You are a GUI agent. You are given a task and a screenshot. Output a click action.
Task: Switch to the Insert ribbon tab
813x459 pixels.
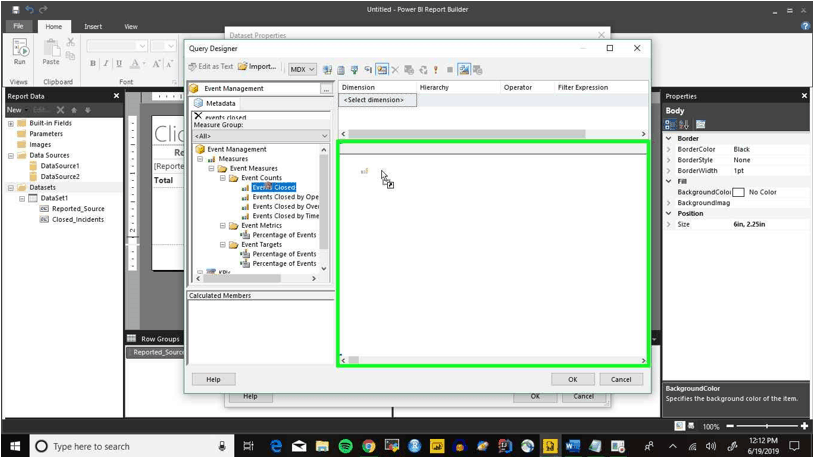pos(93,26)
